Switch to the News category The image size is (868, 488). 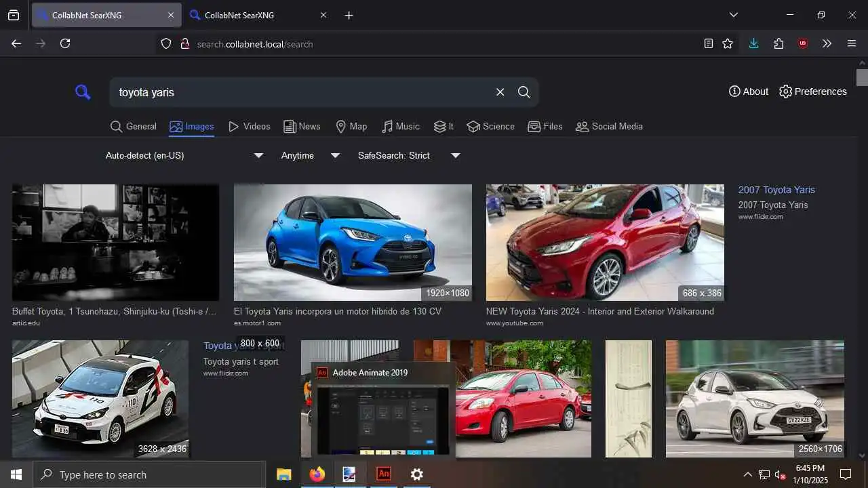(x=302, y=126)
